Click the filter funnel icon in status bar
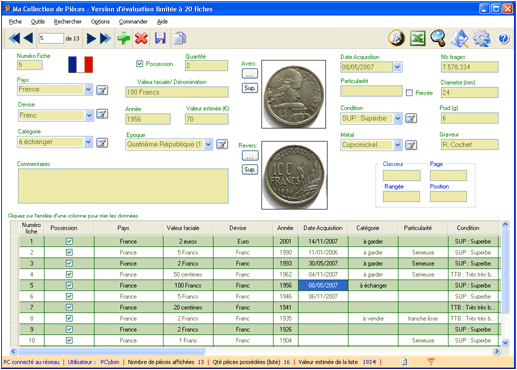Viewport: 517px width, 370px height. [x=431, y=361]
